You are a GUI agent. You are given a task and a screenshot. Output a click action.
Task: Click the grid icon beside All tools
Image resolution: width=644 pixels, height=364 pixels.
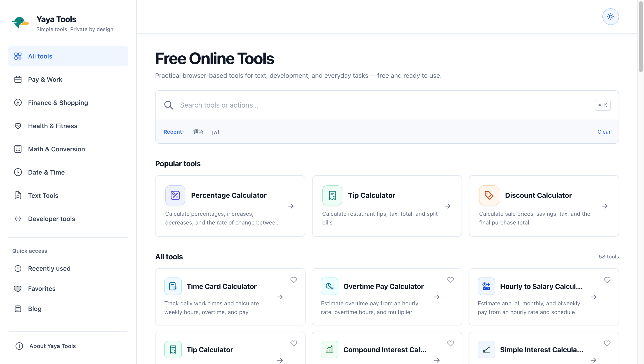(18, 56)
